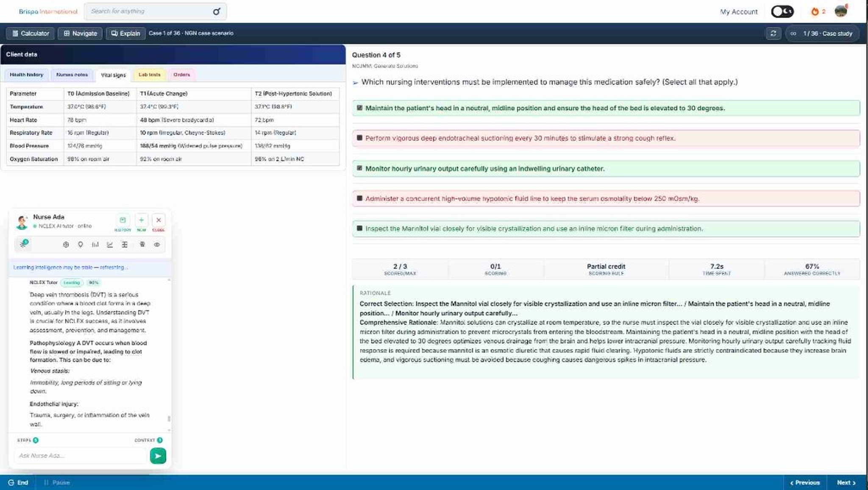Open the Calculator tool
Viewport: 868px width, 490px height.
coord(30,33)
